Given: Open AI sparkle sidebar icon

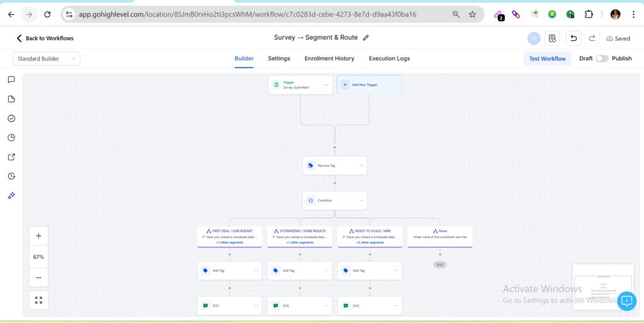Looking at the screenshot, I should click(x=11, y=196).
